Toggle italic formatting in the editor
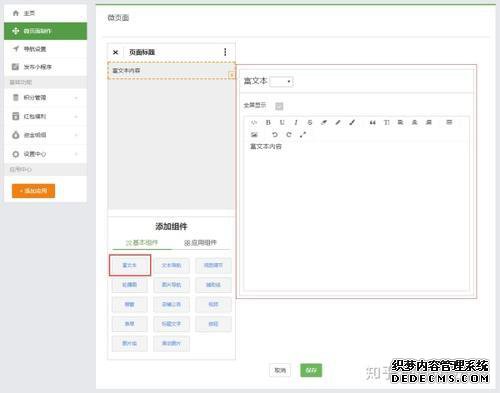500x393 pixels. tap(296, 122)
